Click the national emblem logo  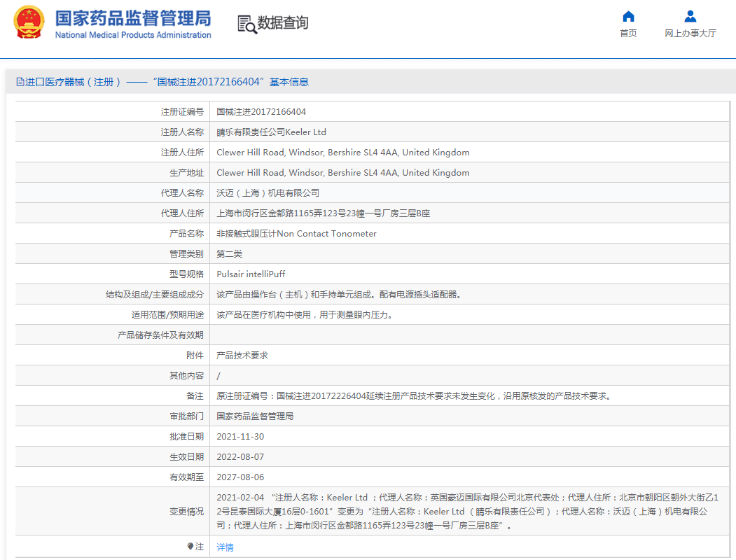pyautogui.click(x=29, y=23)
